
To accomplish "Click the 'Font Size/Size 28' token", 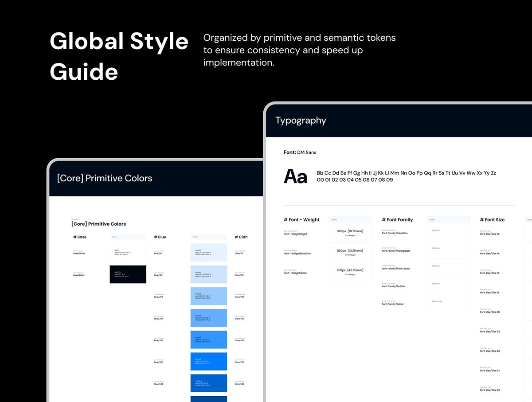I will pyautogui.click(x=490, y=351).
